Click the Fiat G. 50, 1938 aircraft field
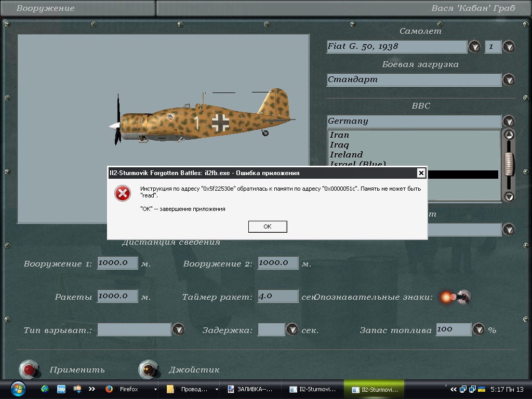Image resolution: width=532 pixels, height=399 pixels. [396, 46]
